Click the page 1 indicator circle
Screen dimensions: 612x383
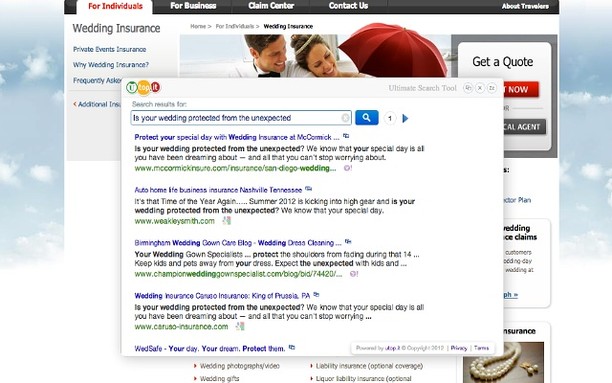[390, 118]
